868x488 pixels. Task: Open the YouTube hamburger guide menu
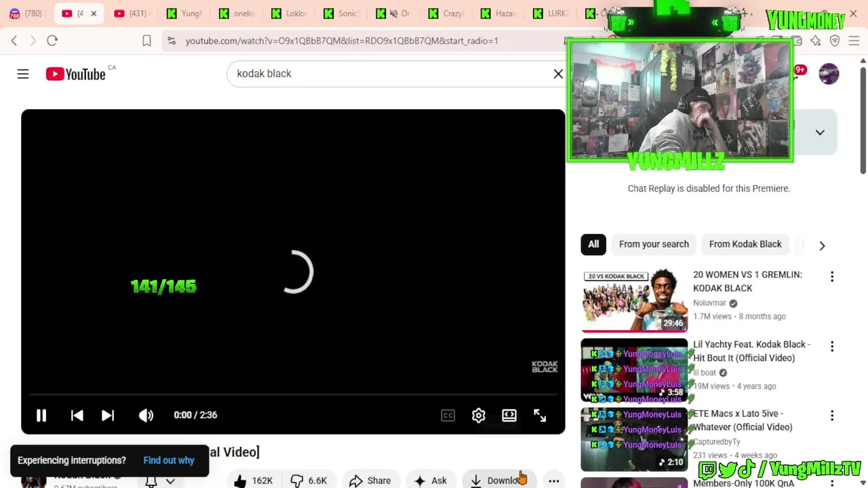click(x=23, y=74)
